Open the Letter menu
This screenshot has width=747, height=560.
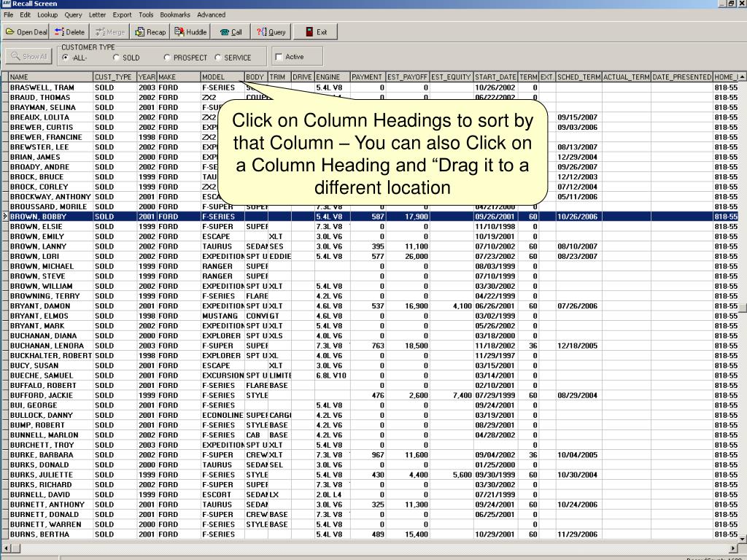[98, 15]
